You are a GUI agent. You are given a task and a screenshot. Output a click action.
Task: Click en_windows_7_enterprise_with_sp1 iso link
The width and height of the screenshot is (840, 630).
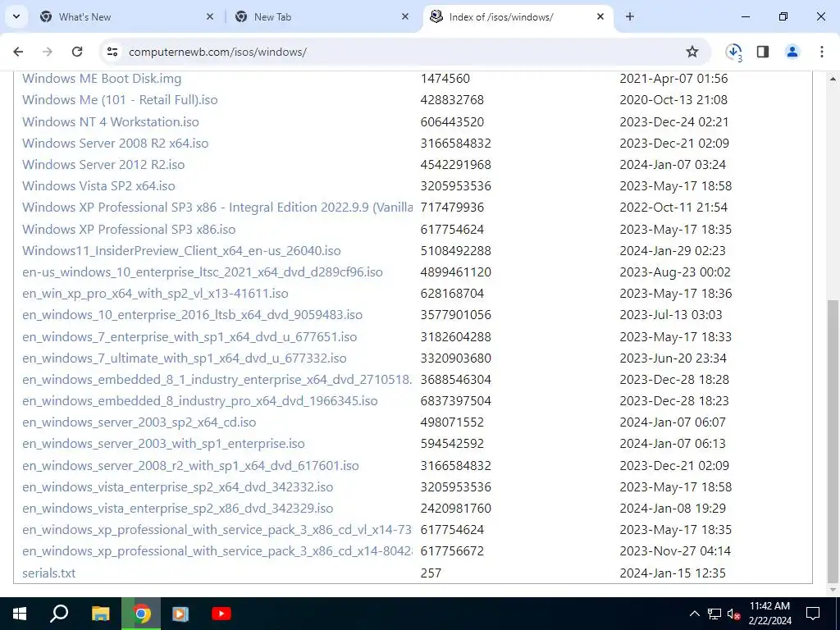[x=189, y=337]
